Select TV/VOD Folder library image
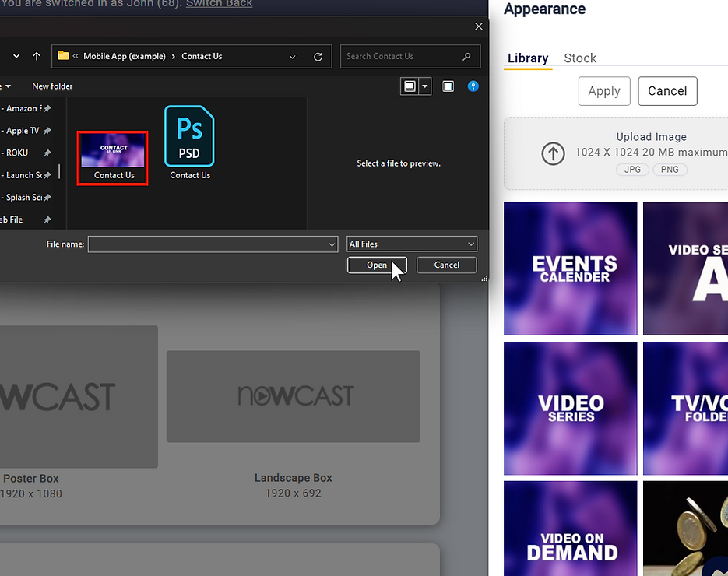The width and height of the screenshot is (728, 576). pyautogui.click(x=685, y=408)
